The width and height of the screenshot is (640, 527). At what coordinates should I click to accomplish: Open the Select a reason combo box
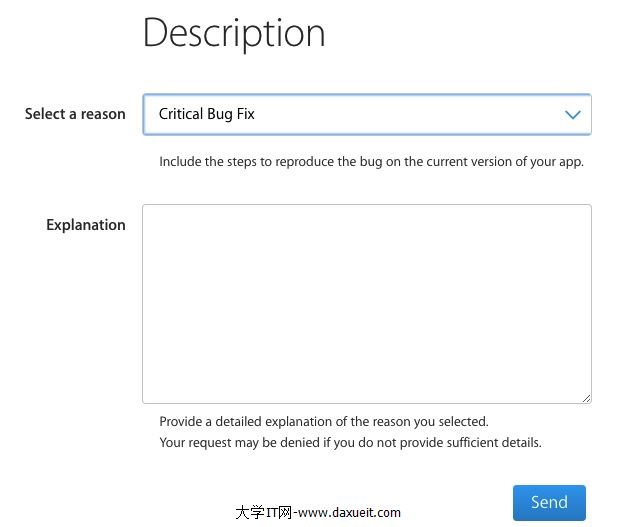tap(366, 115)
